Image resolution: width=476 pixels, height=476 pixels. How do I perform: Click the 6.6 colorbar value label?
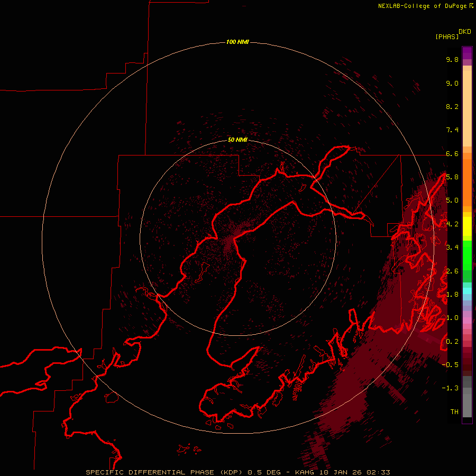click(x=452, y=153)
